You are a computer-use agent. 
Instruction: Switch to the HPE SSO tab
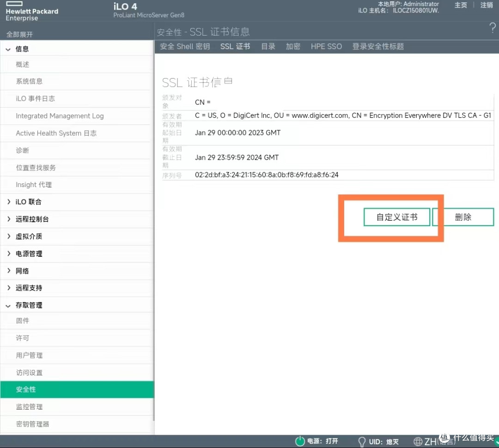(326, 47)
